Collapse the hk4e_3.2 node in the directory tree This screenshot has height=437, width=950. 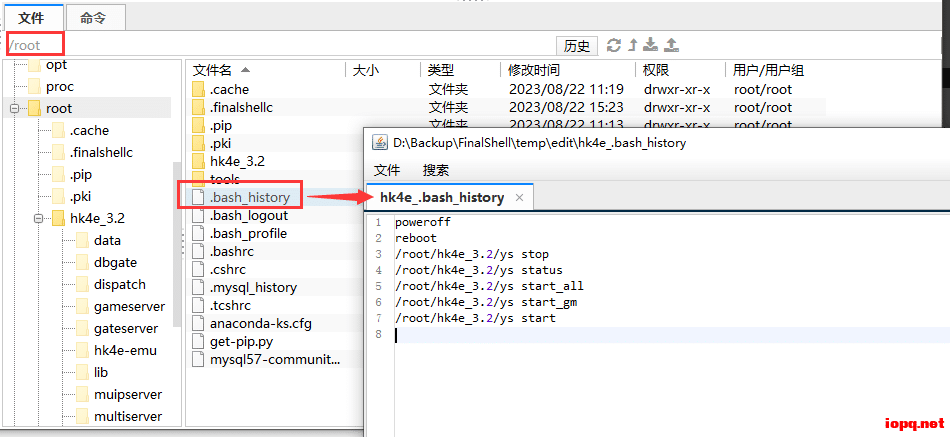39,219
